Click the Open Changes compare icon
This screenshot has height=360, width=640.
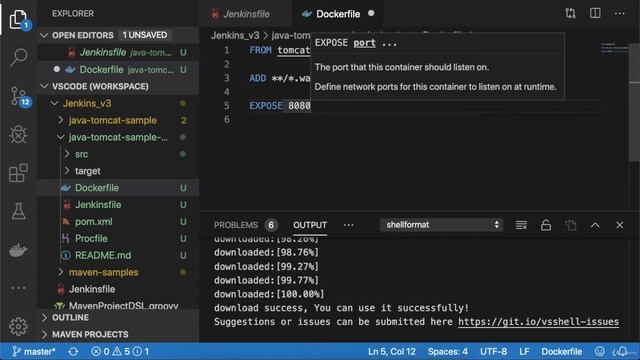[570, 13]
